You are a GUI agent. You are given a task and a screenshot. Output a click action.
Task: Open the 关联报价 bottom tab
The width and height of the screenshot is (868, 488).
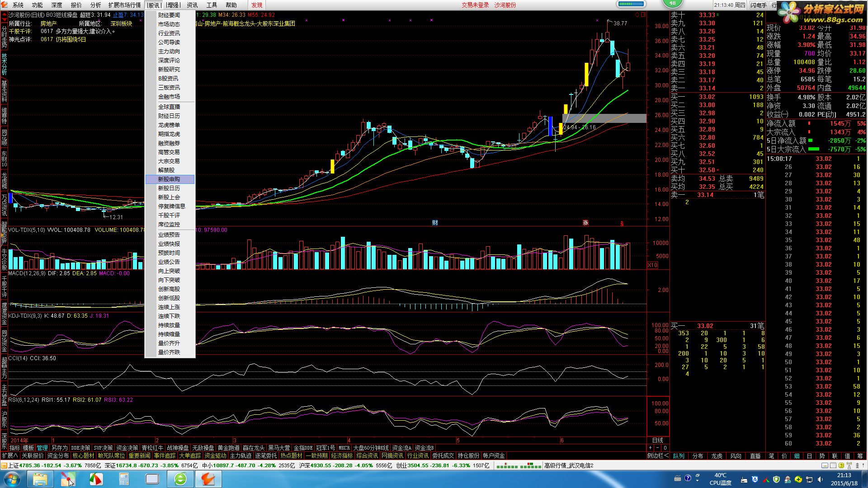(33, 456)
